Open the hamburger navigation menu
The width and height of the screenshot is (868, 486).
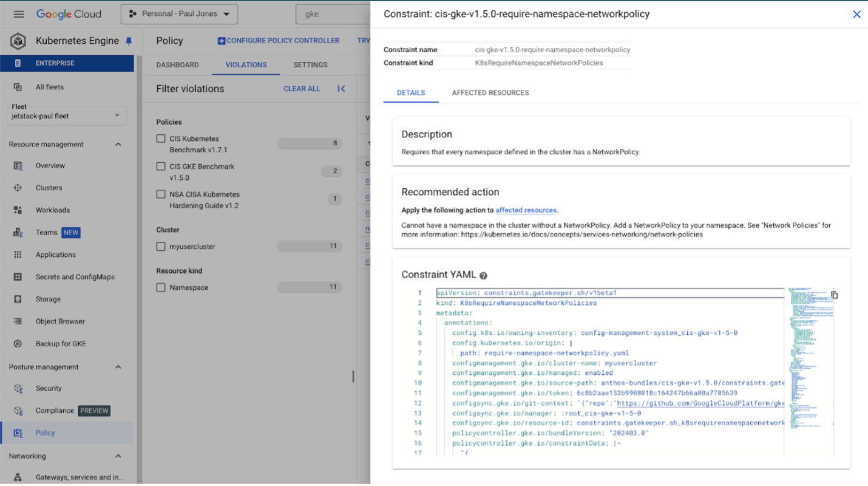click(19, 14)
